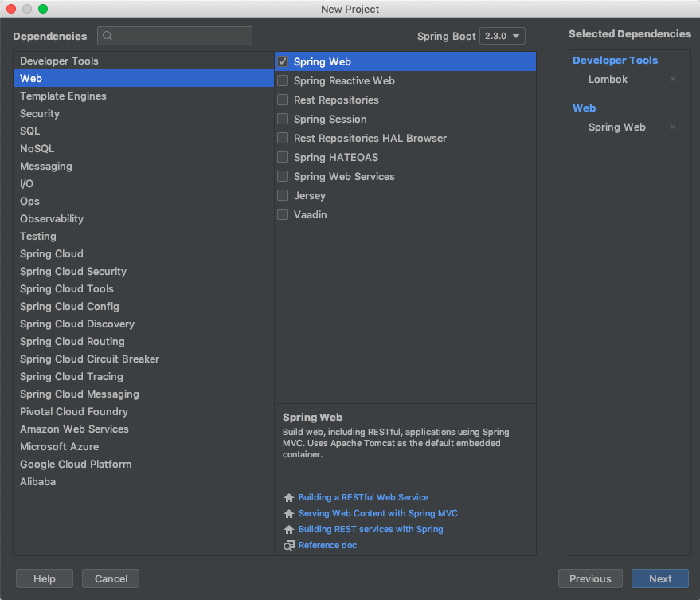Select the Testing category

coord(143,237)
